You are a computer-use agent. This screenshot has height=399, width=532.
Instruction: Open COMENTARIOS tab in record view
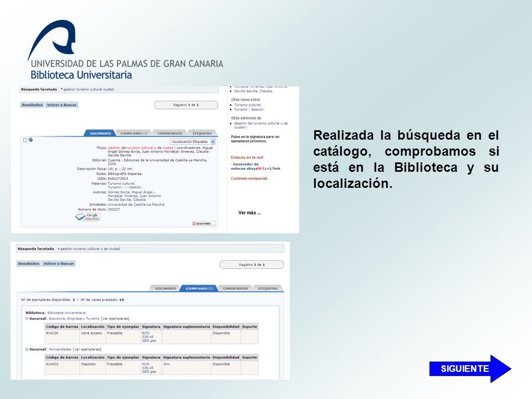coord(170,134)
